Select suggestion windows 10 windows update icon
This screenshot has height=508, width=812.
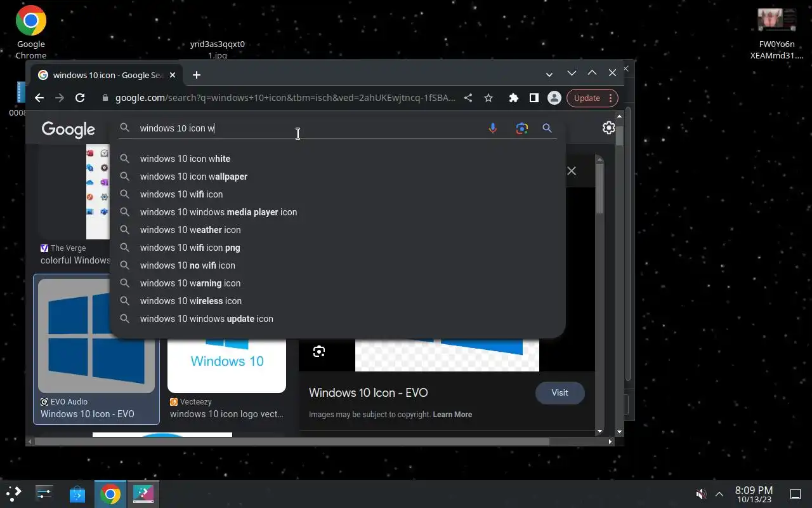coord(337,319)
